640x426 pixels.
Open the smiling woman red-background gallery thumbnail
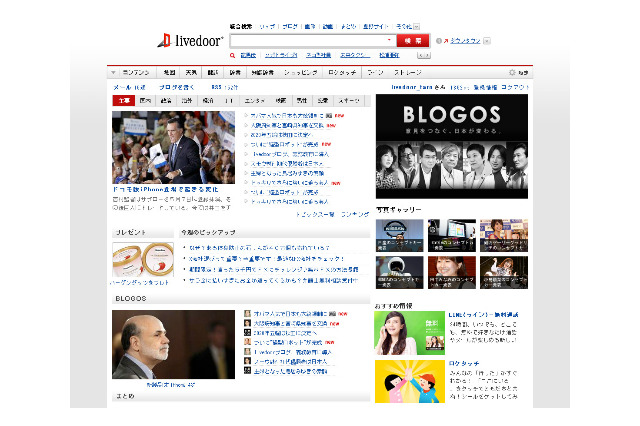(451, 272)
